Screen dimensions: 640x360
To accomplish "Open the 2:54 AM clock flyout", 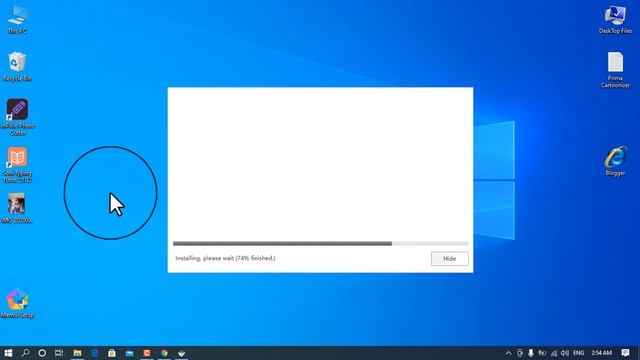I will tap(602, 353).
